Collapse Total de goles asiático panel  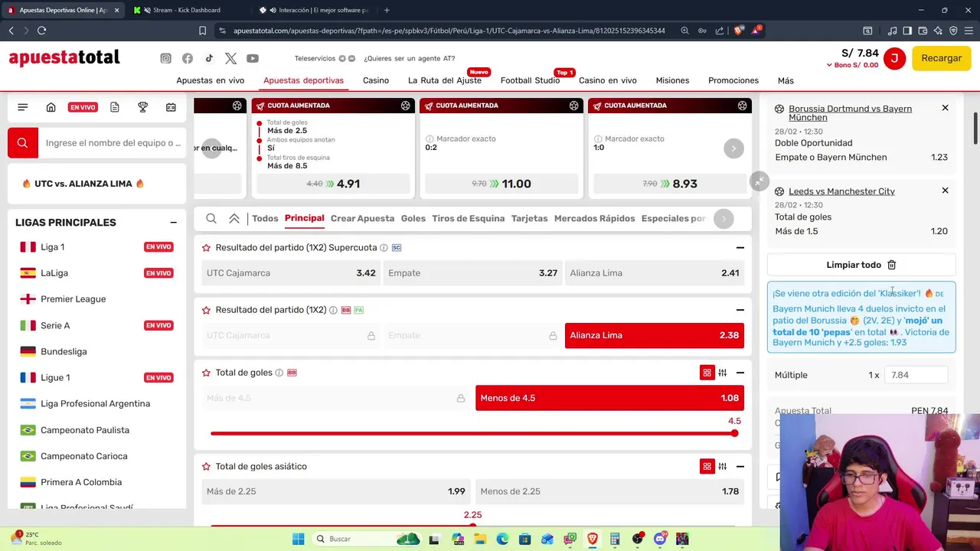coord(740,466)
